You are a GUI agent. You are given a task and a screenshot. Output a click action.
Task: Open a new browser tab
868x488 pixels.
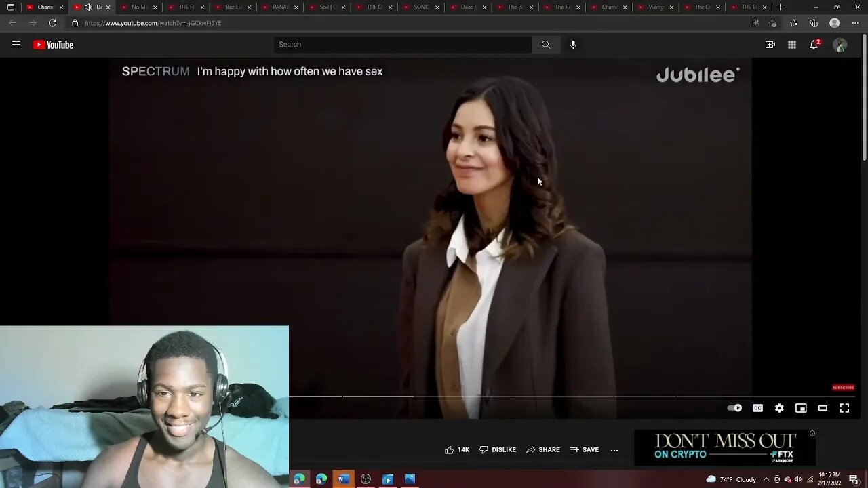[780, 7]
